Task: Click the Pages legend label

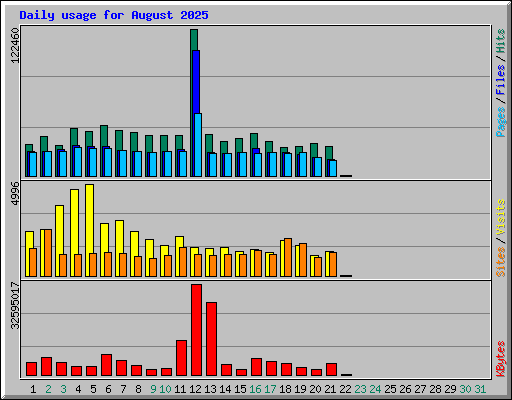Action: [x=500, y=122]
